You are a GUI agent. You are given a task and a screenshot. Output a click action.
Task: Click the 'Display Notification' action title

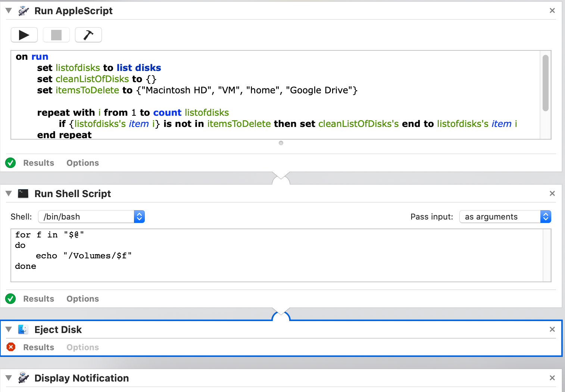(x=82, y=378)
